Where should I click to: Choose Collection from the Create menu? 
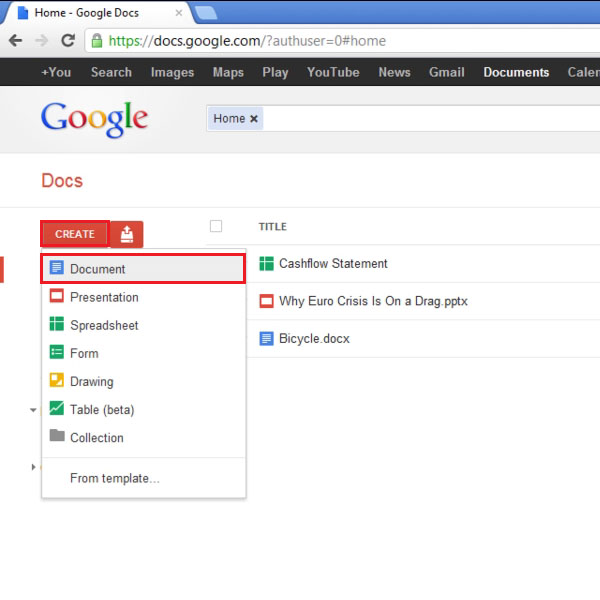click(143, 438)
